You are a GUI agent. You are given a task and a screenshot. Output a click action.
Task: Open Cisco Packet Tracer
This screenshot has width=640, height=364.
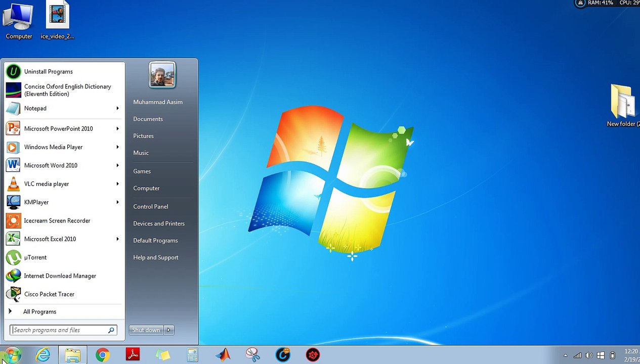pos(64,294)
